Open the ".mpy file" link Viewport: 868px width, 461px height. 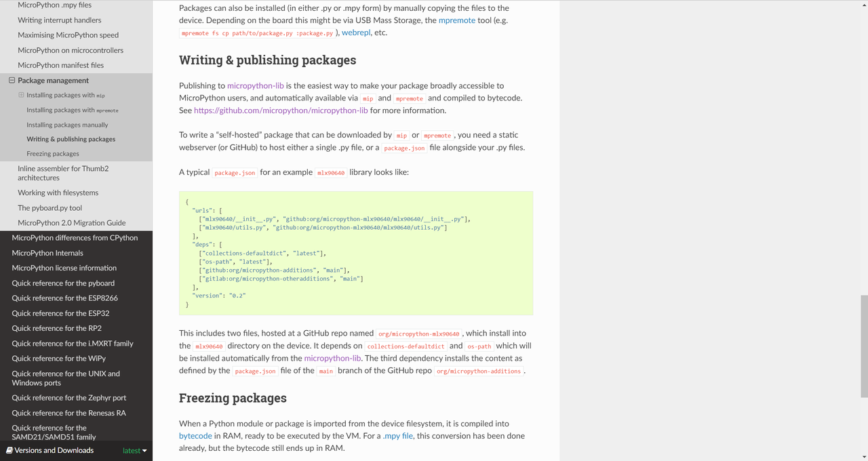(x=398, y=435)
